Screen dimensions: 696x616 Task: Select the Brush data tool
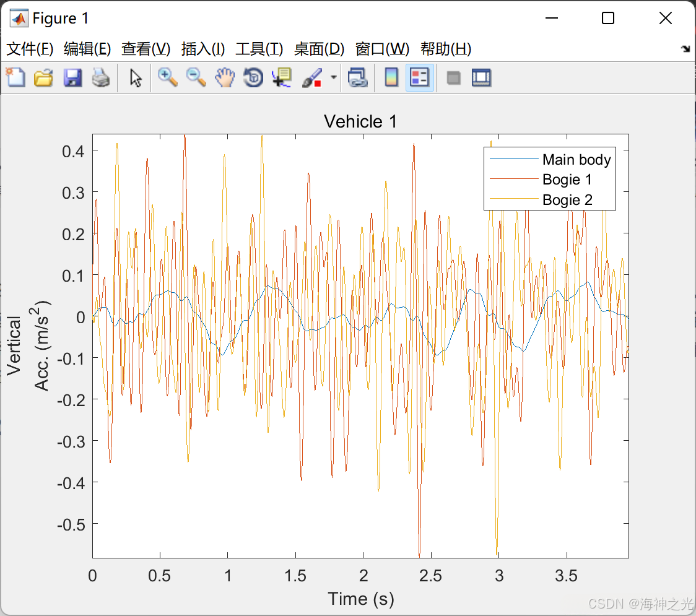click(x=313, y=77)
